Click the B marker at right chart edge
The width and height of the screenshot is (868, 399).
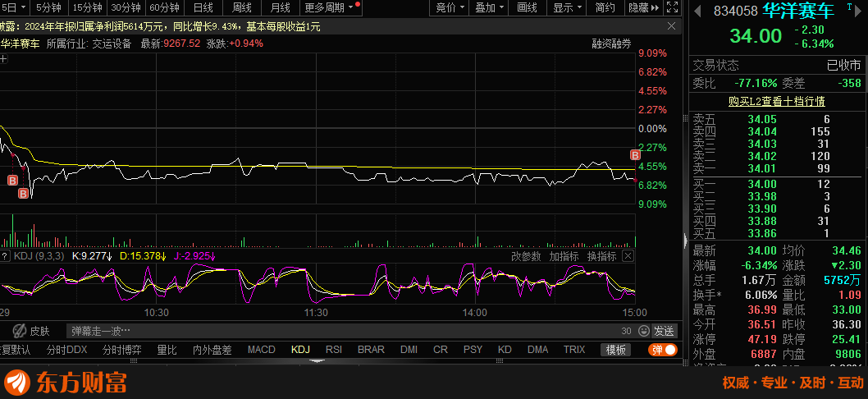click(x=636, y=154)
